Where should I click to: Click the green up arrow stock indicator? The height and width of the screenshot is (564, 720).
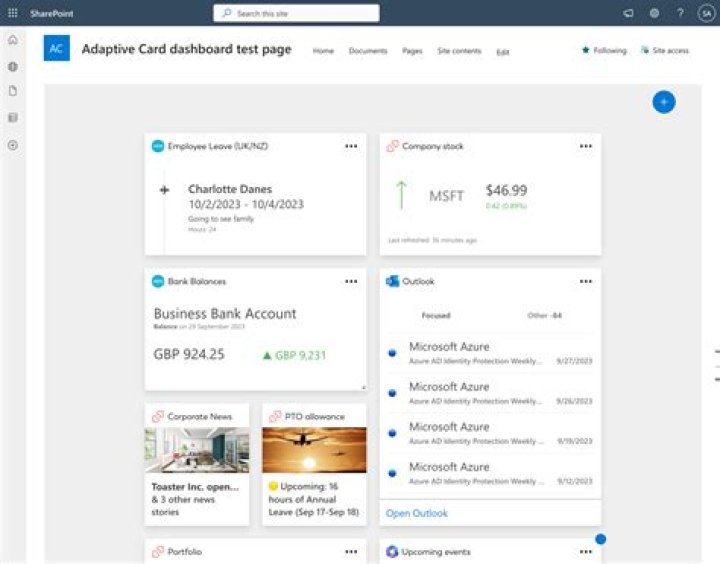(401, 195)
